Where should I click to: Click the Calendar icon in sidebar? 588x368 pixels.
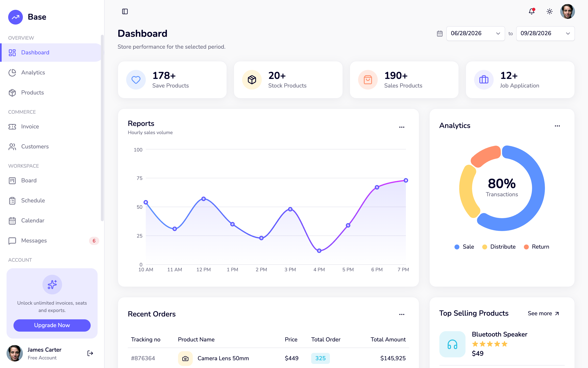[x=12, y=221]
